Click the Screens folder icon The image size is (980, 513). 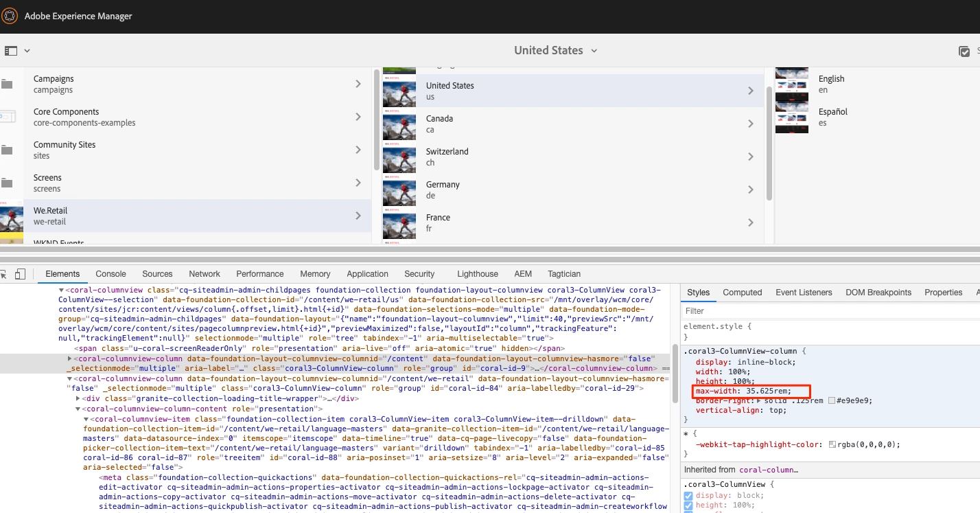[x=7, y=183]
